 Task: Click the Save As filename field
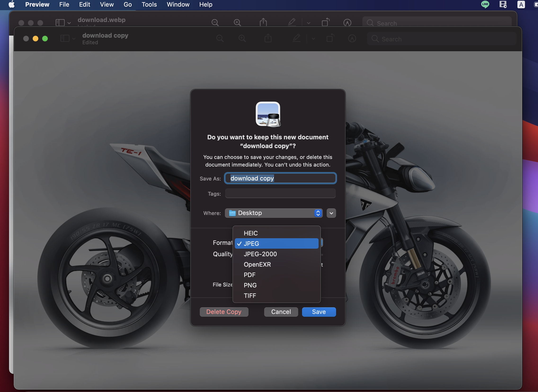(x=280, y=178)
